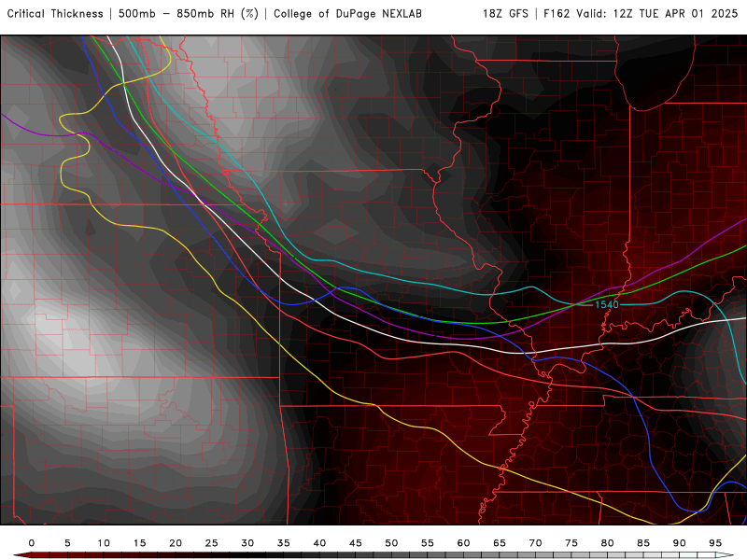Click the "95" colorbar label
Image resolution: width=747 pixels, height=560 pixels.
click(x=715, y=543)
